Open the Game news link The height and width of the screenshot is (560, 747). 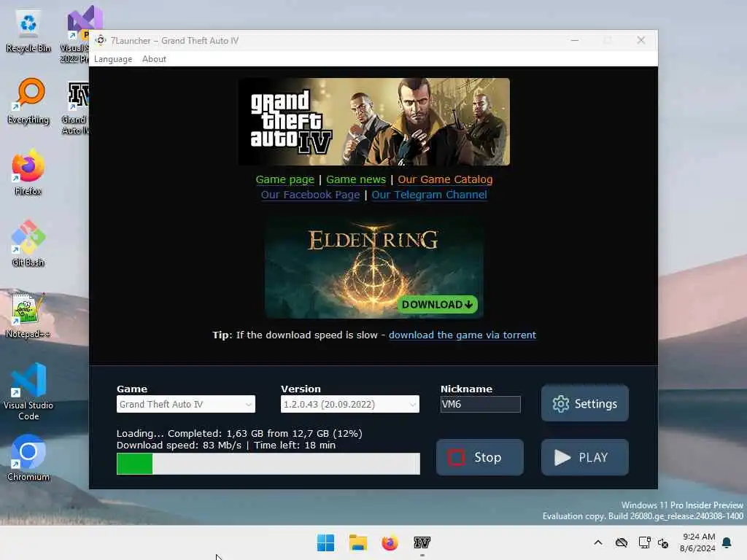click(x=356, y=179)
